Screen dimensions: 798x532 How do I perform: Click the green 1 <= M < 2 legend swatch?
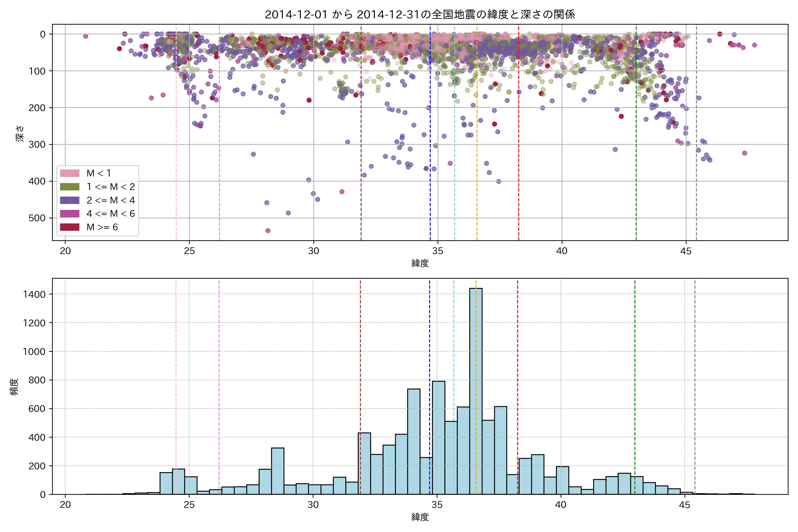coord(70,187)
